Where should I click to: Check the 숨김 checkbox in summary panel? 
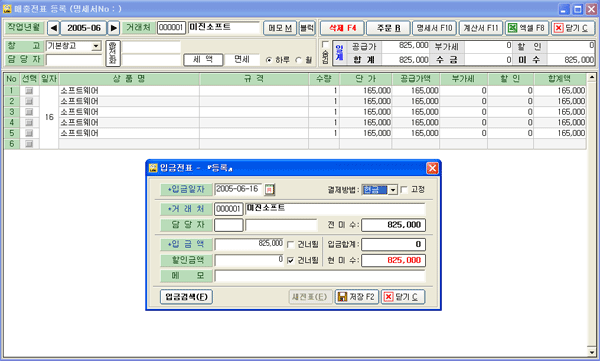click(325, 44)
